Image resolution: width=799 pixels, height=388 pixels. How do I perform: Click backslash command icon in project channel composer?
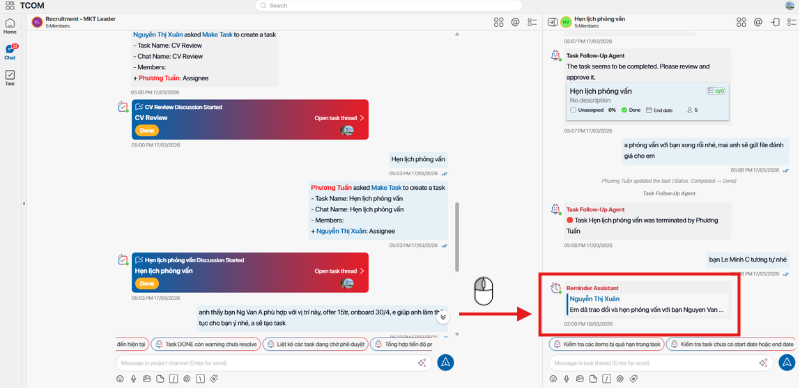point(200,379)
